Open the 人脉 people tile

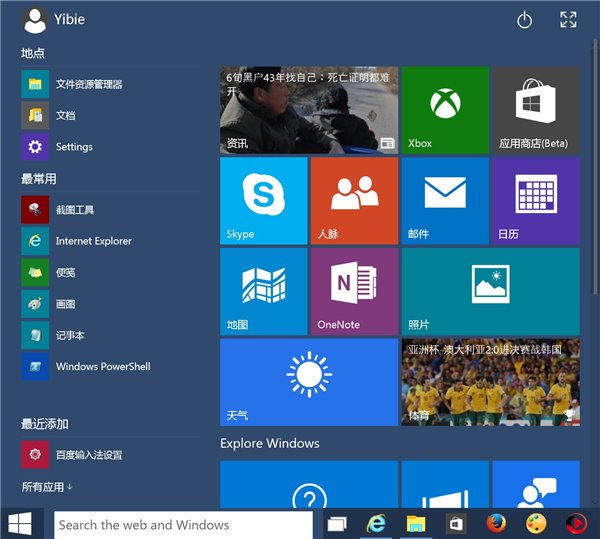[x=354, y=201]
